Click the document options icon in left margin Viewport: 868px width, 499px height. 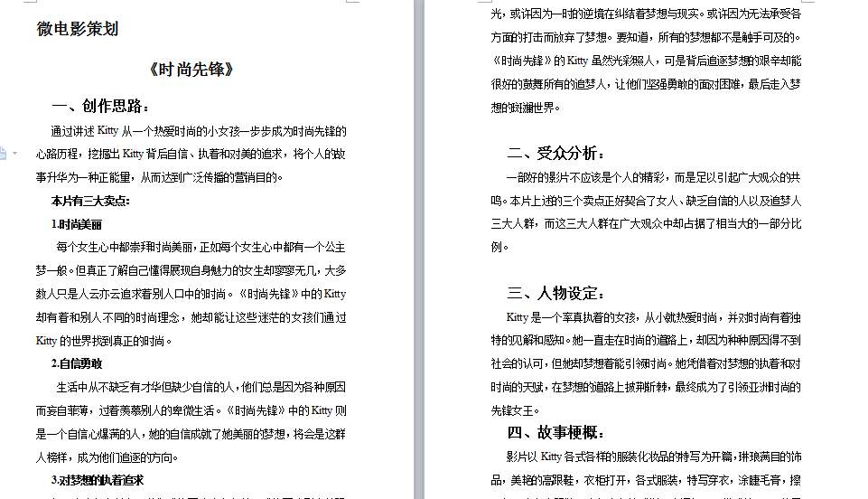3,154
